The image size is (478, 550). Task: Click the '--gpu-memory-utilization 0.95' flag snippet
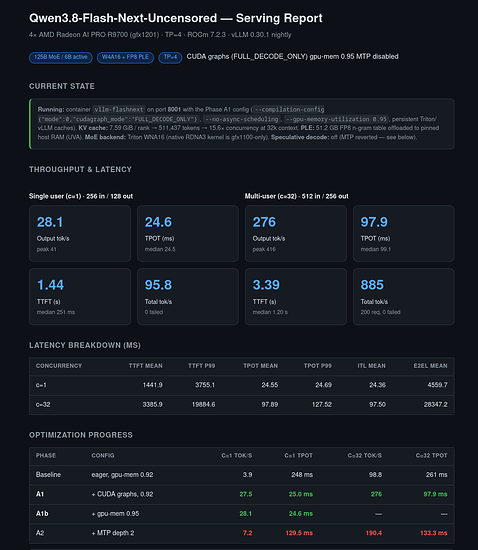pyautogui.click(x=337, y=119)
